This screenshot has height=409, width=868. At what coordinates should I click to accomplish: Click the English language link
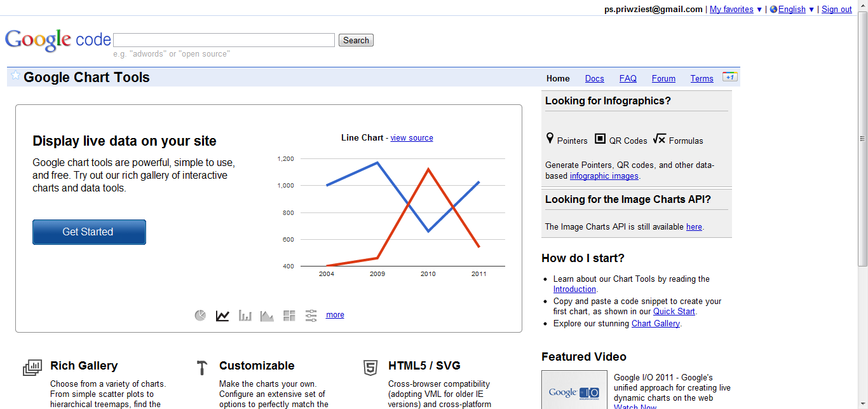[792, 10]
